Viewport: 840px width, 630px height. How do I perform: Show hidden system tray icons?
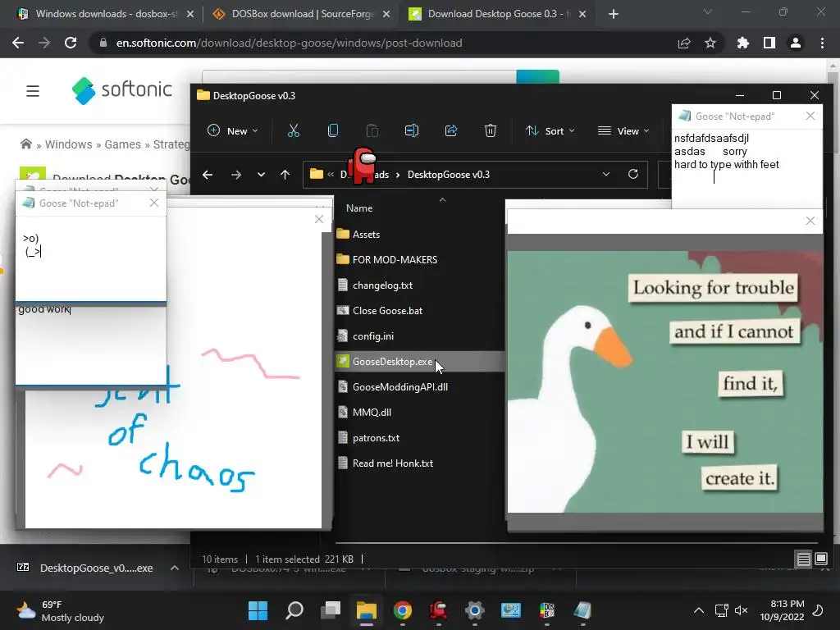(699, 610)
